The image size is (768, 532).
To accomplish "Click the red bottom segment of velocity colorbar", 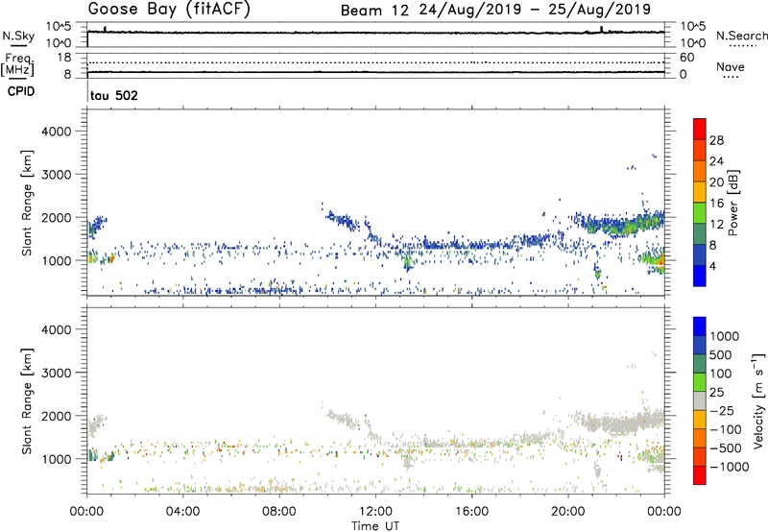I will pos(700,475).
